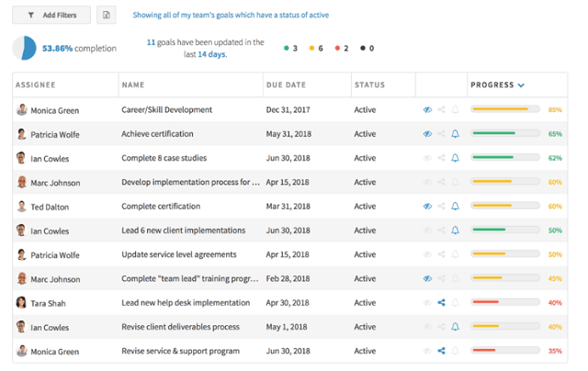Click bell icon on Achieve certification row
This screenshot has height=371, width=588.
[x=456, y=134]
